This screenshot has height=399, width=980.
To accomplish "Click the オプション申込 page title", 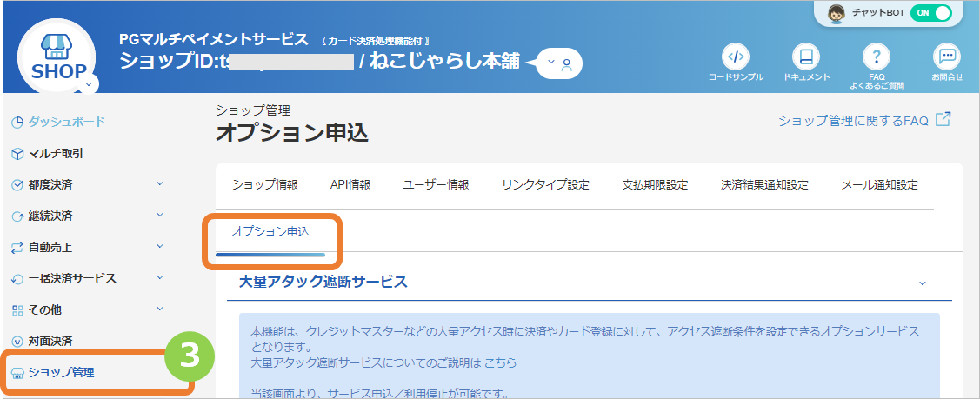I will coord(292,133).
